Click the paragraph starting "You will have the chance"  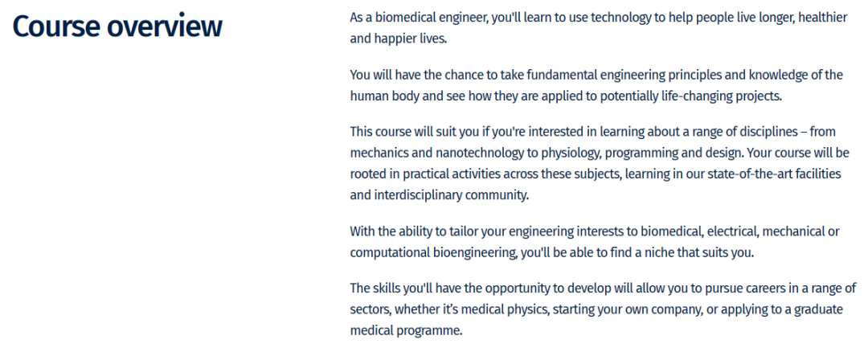[x=596, y=85]
